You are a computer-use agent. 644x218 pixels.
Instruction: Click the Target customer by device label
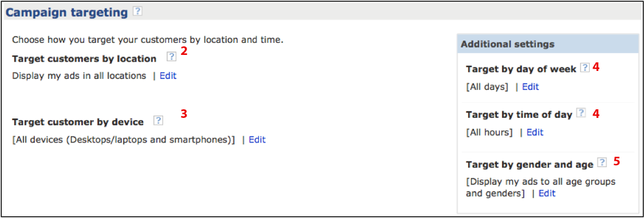click(78, 122)
